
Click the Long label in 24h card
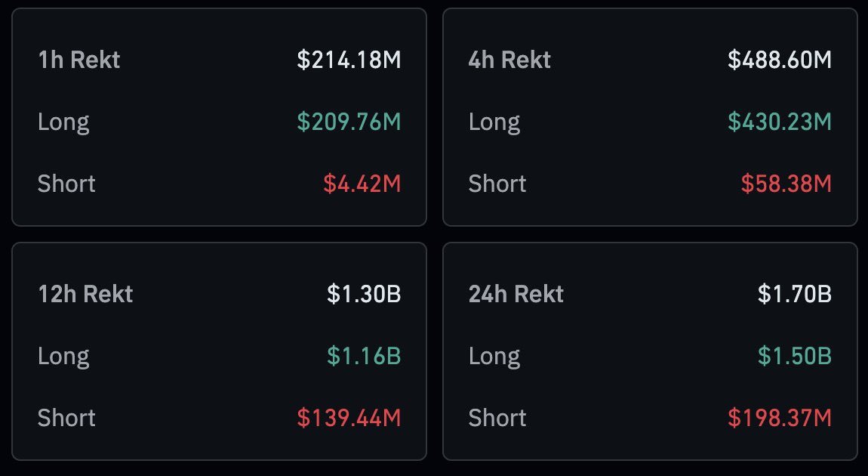[x=494, y=356]
